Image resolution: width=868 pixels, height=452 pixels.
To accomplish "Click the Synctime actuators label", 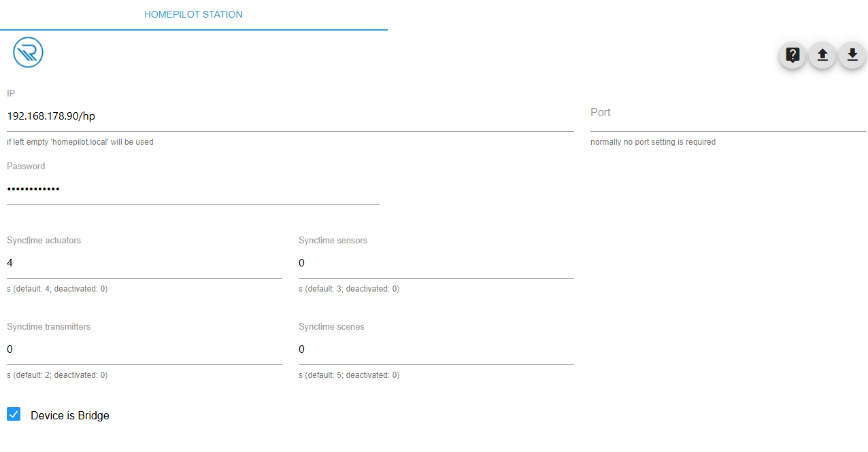I will 44,241.
